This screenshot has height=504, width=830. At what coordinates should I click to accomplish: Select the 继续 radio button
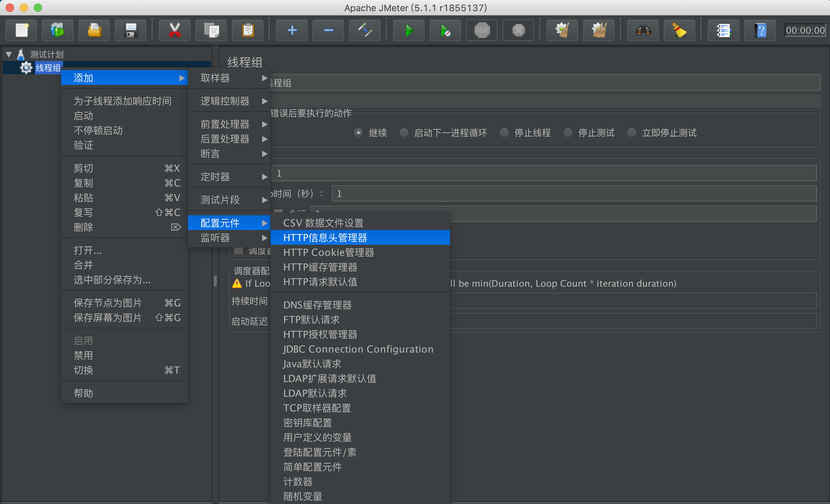[358, 133]
